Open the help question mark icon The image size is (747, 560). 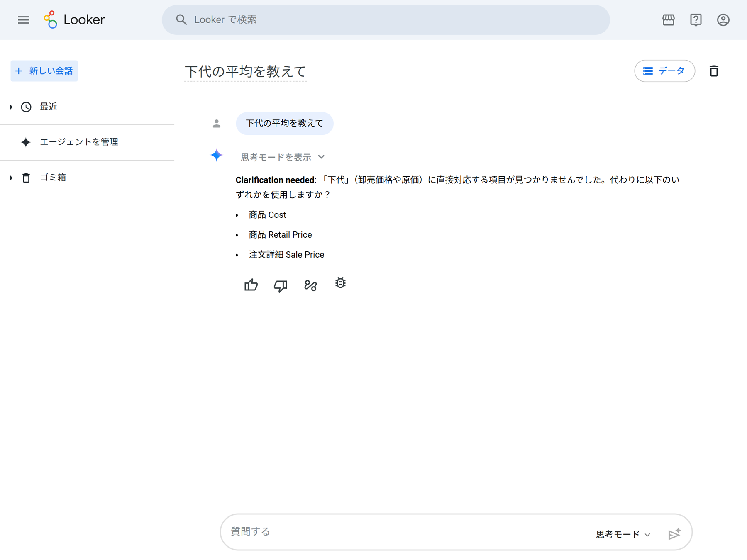click(x=696, y=20)
